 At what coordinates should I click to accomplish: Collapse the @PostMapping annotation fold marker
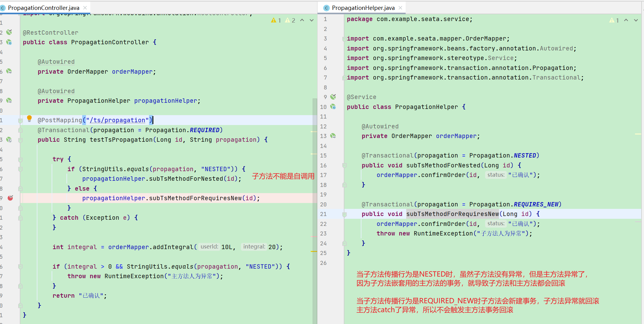(x=20, y=121)
